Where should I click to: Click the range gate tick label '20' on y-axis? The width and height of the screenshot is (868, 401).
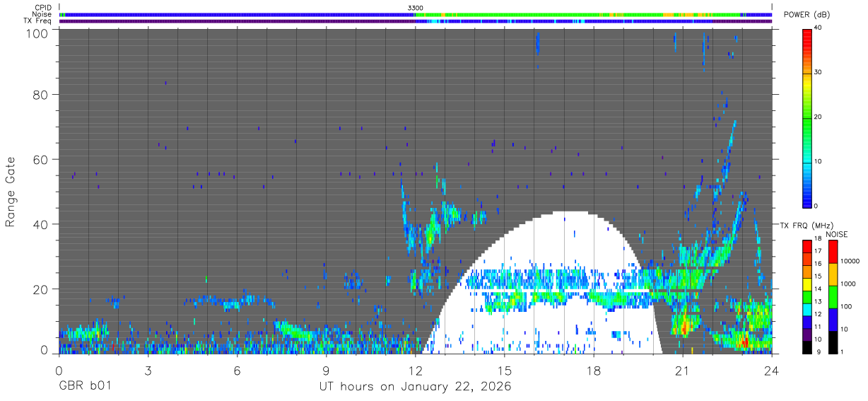(41, 289)
